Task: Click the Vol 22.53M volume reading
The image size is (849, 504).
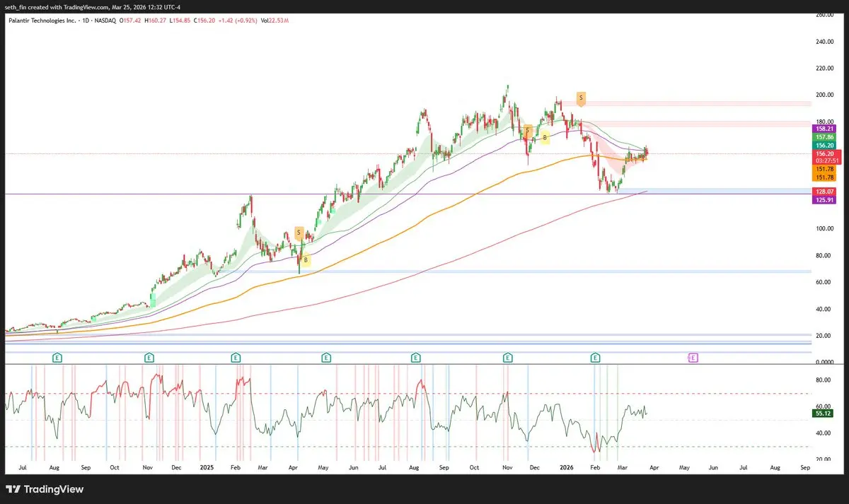Action: [x=275, y=20]
